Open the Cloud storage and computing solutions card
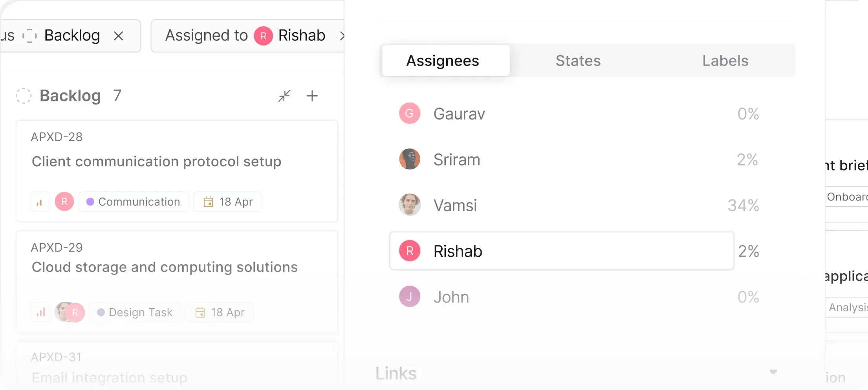The width and height of the screenshot is (868, 390). pyautogui.click(x=165, y=267)
